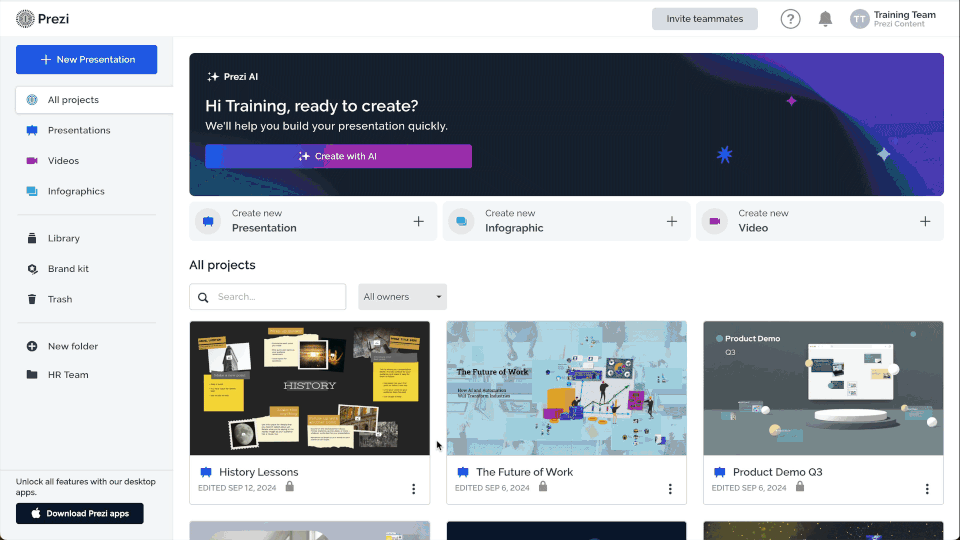Open The Future of Work thumbnail
The image size is (960, 540).
566,388
